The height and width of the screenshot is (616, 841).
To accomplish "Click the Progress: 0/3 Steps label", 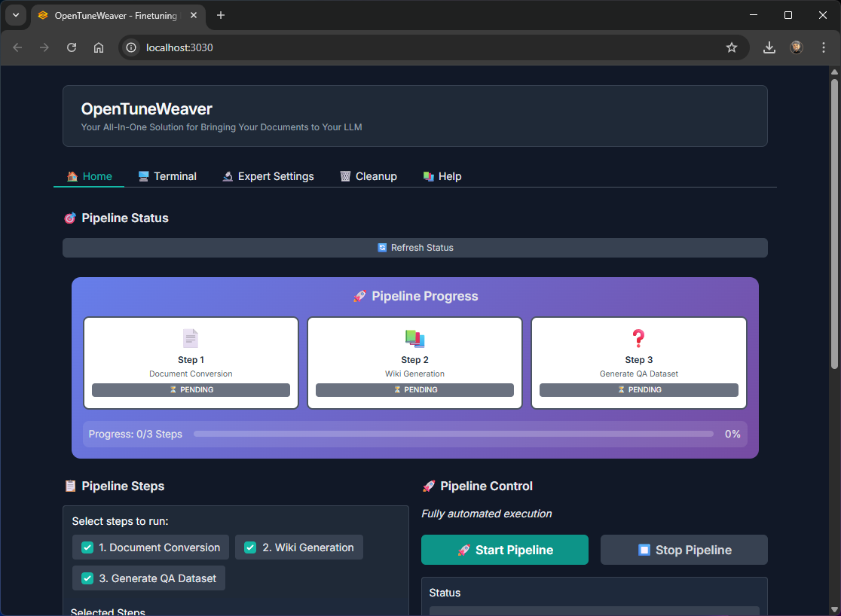I will (135, 435).
